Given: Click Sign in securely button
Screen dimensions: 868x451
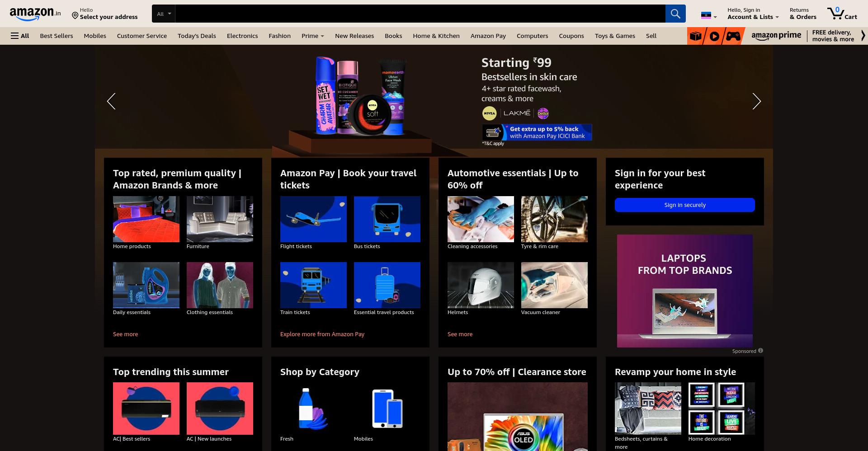Looking at the screenshot, I should (x=684, y=205).
